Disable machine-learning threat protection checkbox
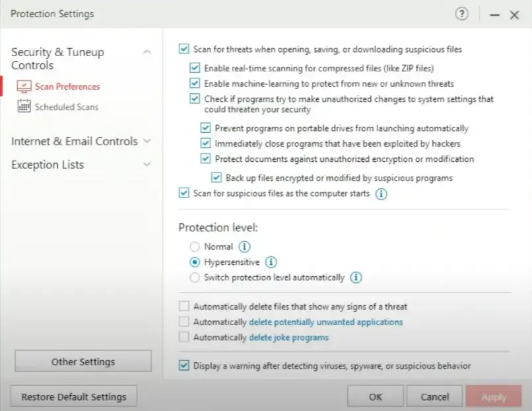Viewport: 532px width, 411px height. (x=195, y=84)
